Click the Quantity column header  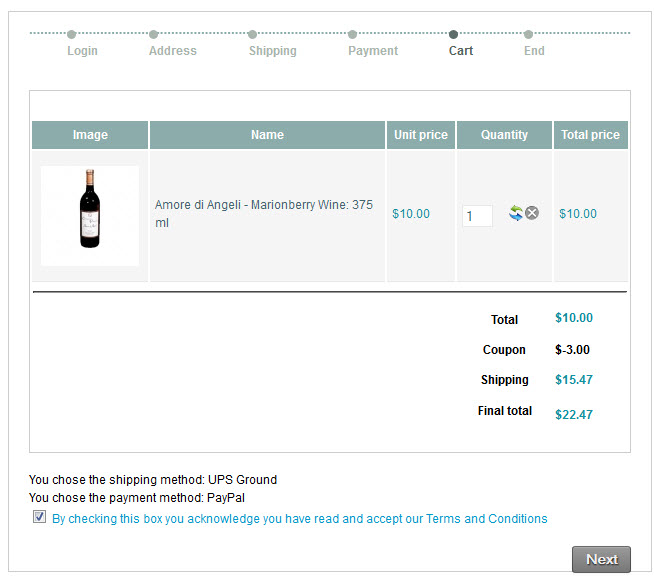(504, 135)
